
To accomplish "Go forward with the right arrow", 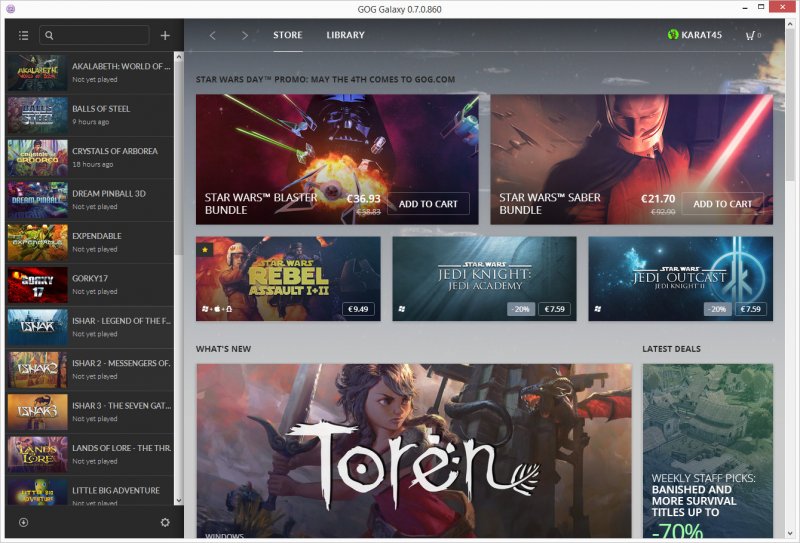I will click(x=244, y=35).
